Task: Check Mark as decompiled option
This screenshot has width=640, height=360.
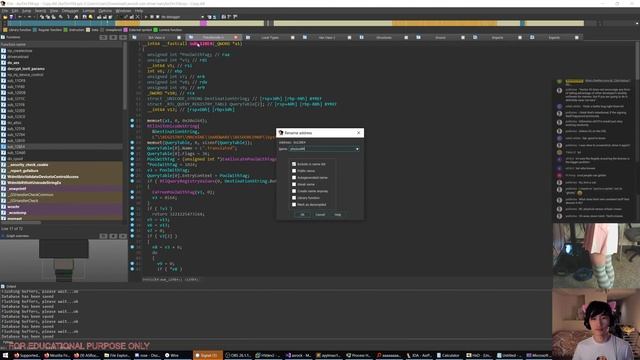Action: (x=294, y=204)
